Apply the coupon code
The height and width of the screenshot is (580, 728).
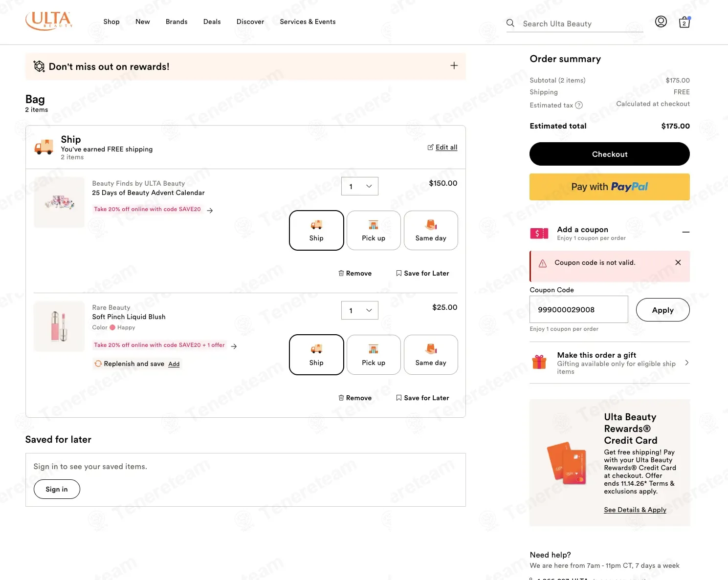pyautogui.click(x=663, y=310)
